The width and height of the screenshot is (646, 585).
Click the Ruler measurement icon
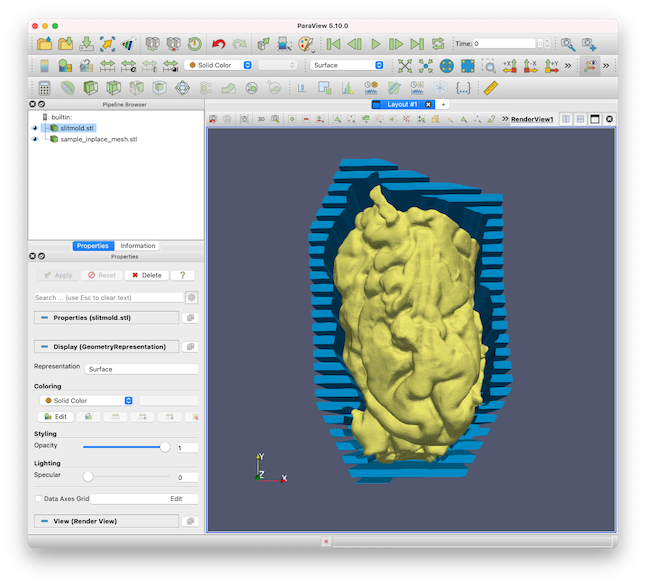coord(491,88)
